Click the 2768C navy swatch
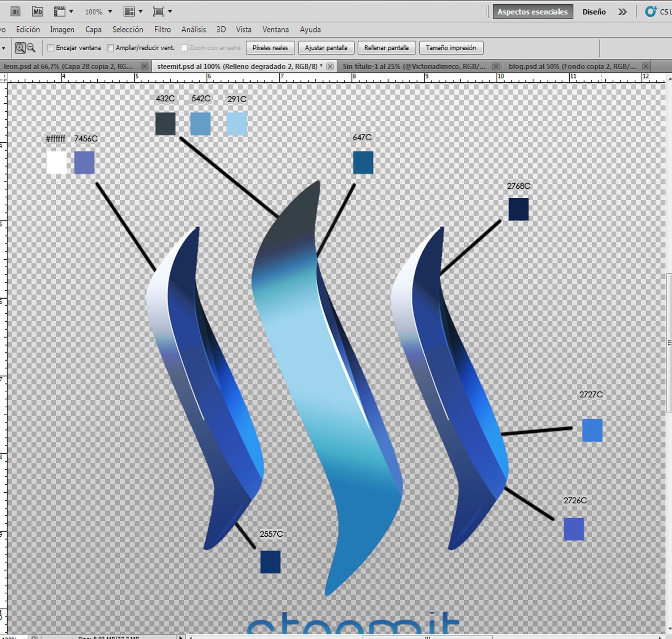Image resolution: width=672 pixels, height=639 pixels. tap(518, 209)
